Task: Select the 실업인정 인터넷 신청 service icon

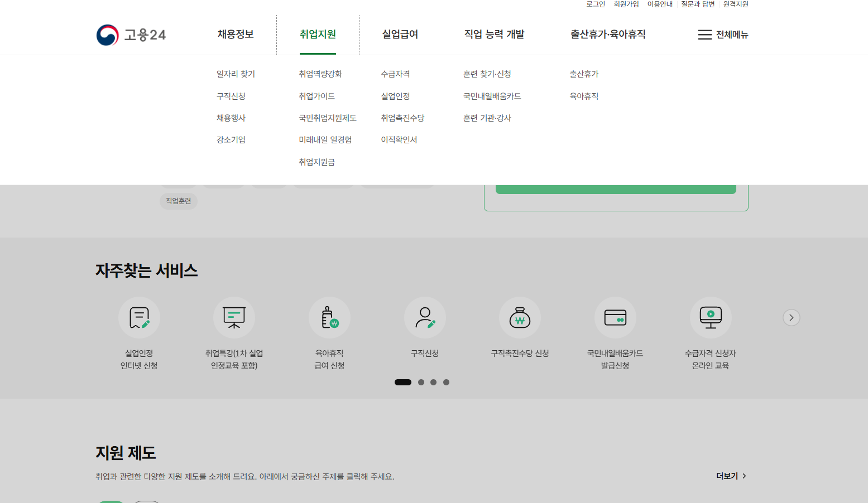Action: pyautogui.click(x=139, y=317)
